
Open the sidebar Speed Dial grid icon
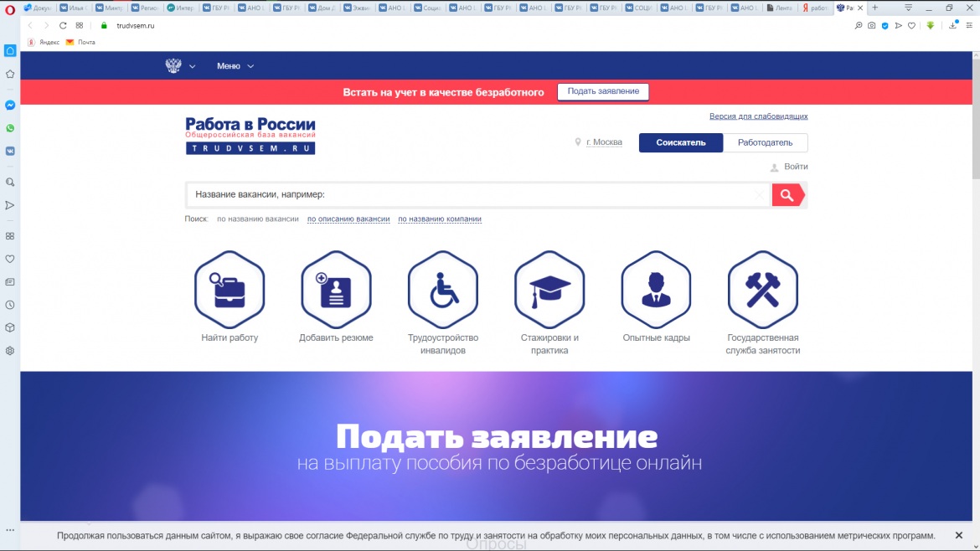[x=10, y=236]
